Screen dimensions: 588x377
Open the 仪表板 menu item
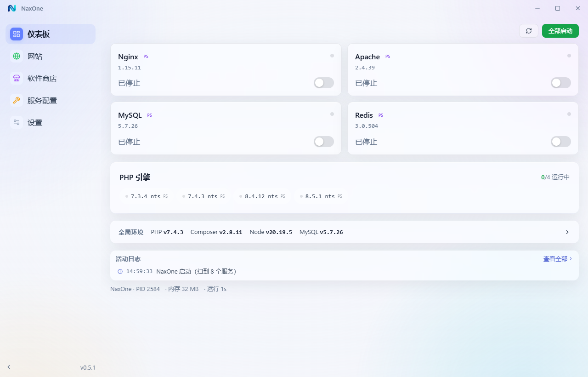[x=51, y=34]
